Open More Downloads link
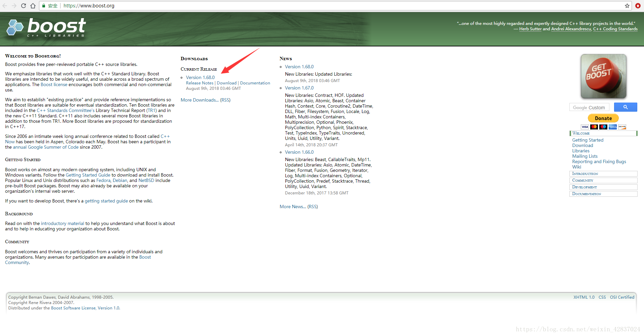The image size is (644, 336). (x=200, y=100)
